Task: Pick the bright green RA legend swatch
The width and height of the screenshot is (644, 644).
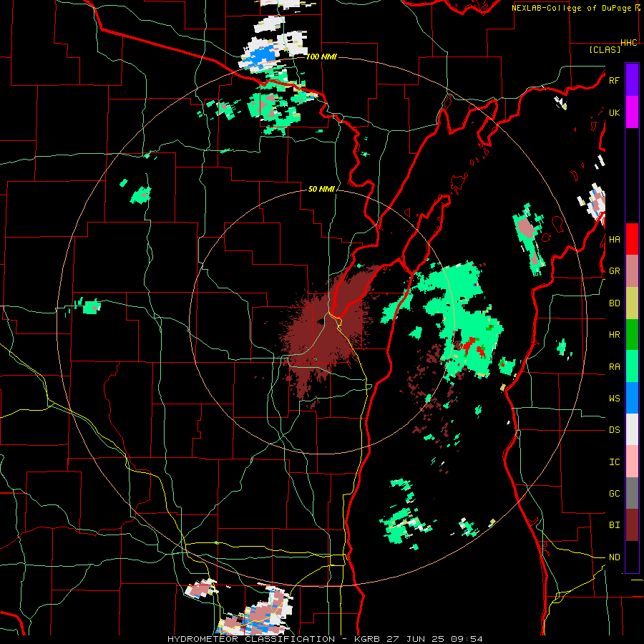Action: coord(632,366)
